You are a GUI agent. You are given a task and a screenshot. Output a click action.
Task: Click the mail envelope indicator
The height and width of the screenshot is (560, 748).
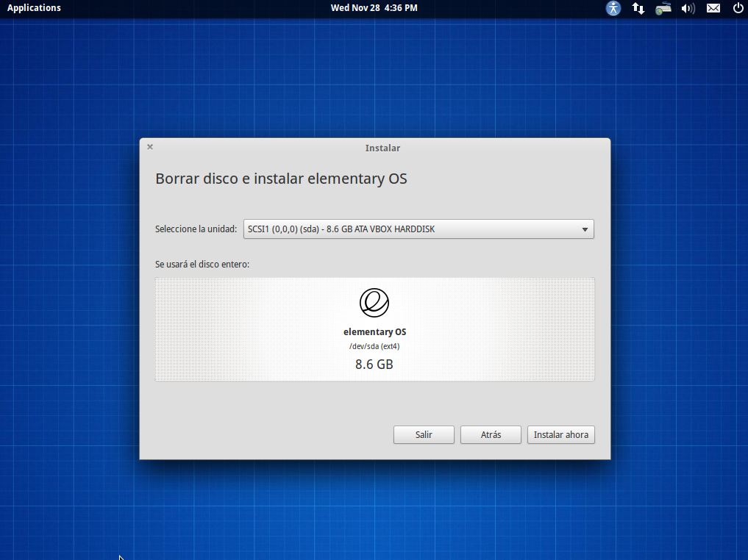tap(713, 8)
